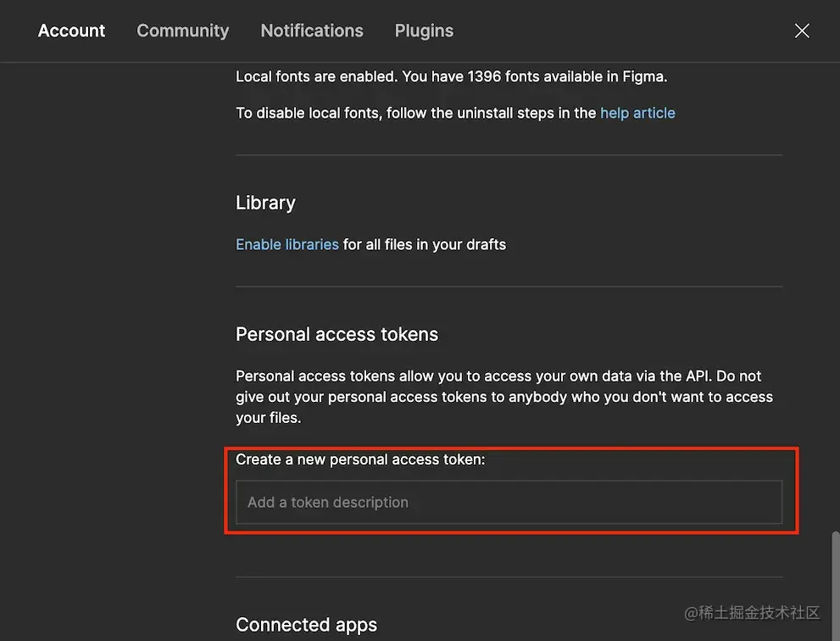Go to the Notifications tab
Image resolution: width=840 pixels, height=641 pixels.
[x=312, y=31]
